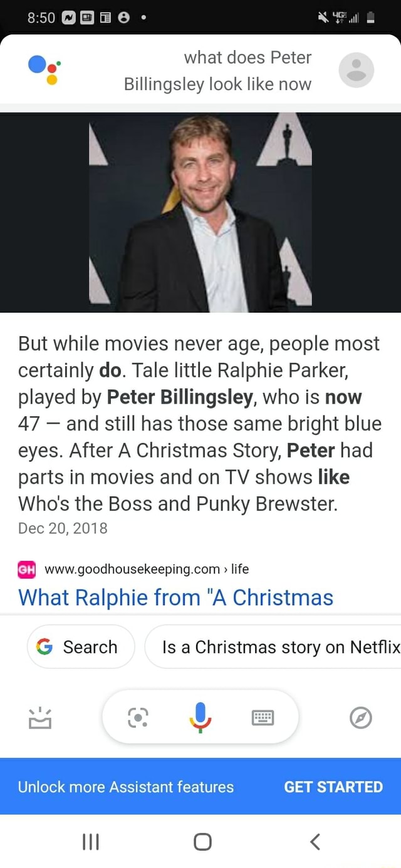Open the keyboard input icon

(x=263, y=717)
